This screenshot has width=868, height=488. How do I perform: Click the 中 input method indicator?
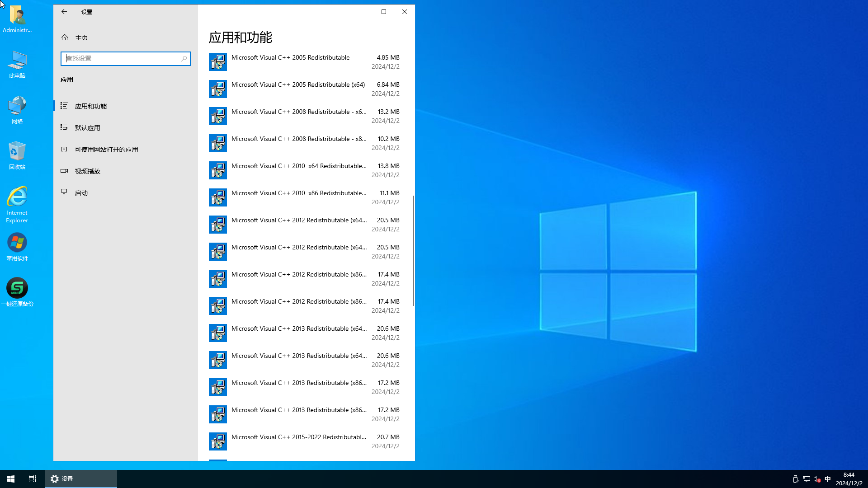pyautogui.click(x=828, y=479)
